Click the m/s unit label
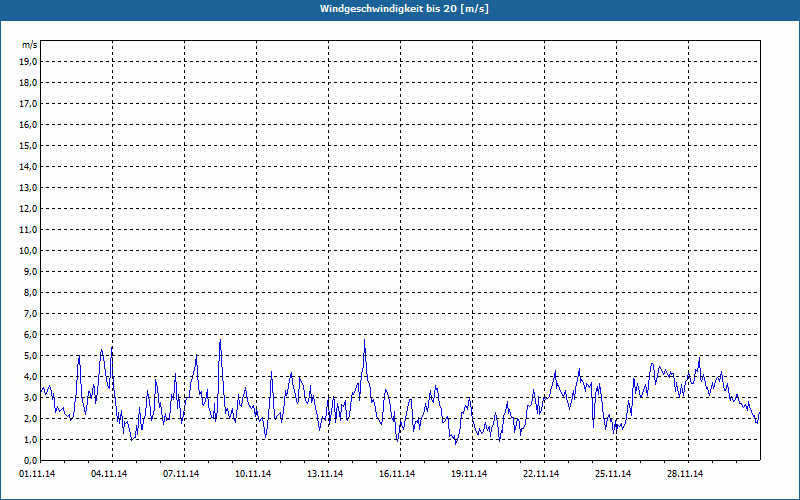800x500 pixels. pos(30,45)
